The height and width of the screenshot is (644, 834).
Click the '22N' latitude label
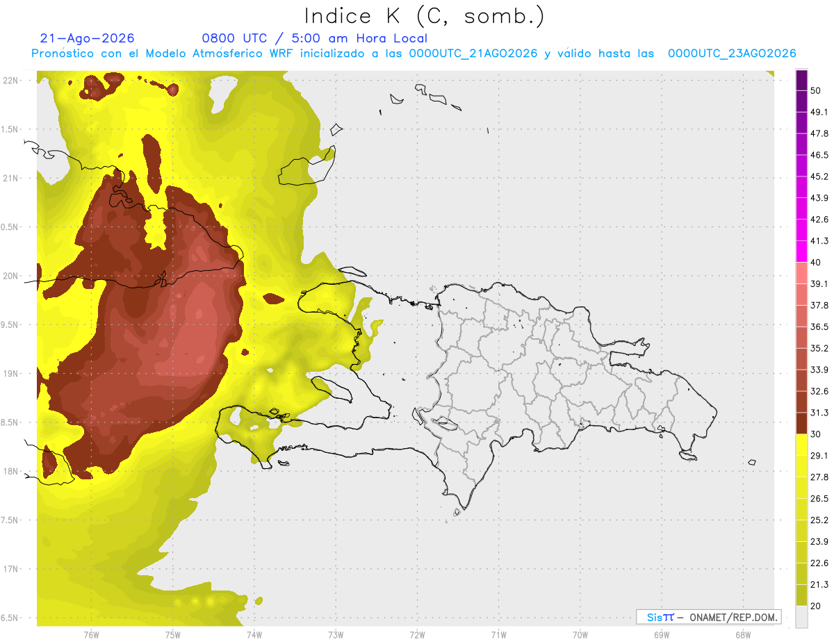coord(10,81)
